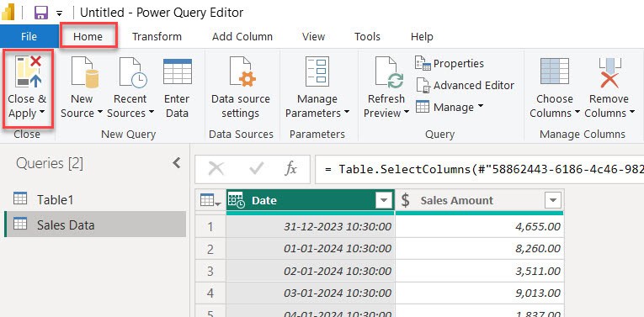Expand the New Source dropdown arrow

99,113
